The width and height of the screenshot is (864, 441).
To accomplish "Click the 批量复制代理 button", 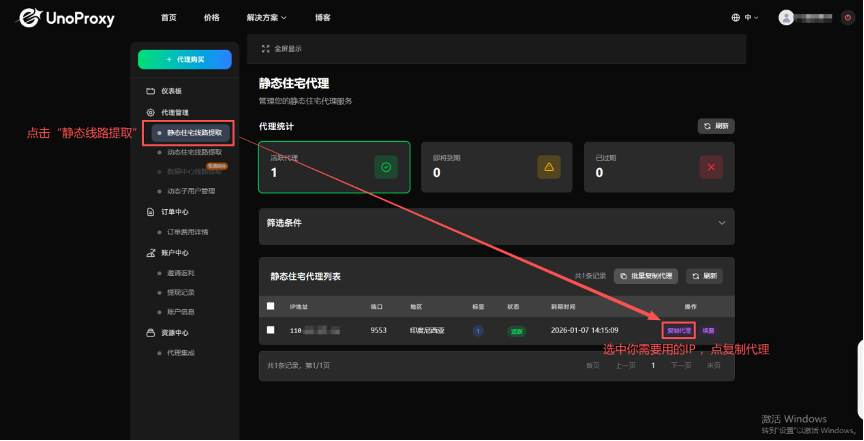I will pos(645,275).
